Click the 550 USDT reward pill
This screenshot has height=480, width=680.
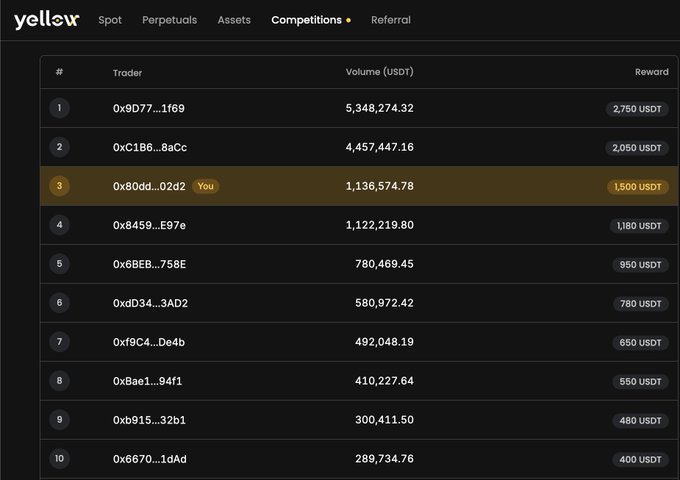pos(641,382)
